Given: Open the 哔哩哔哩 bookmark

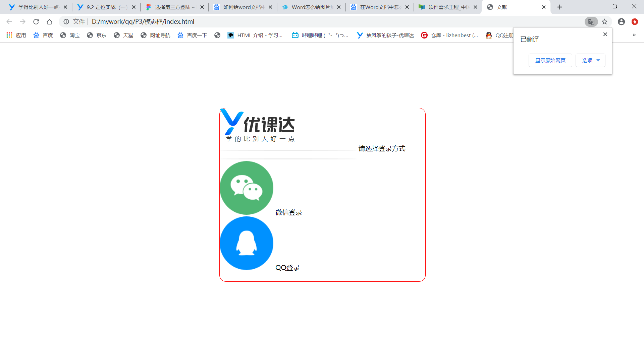Looking at the screenshot, I should click(320, 35).
